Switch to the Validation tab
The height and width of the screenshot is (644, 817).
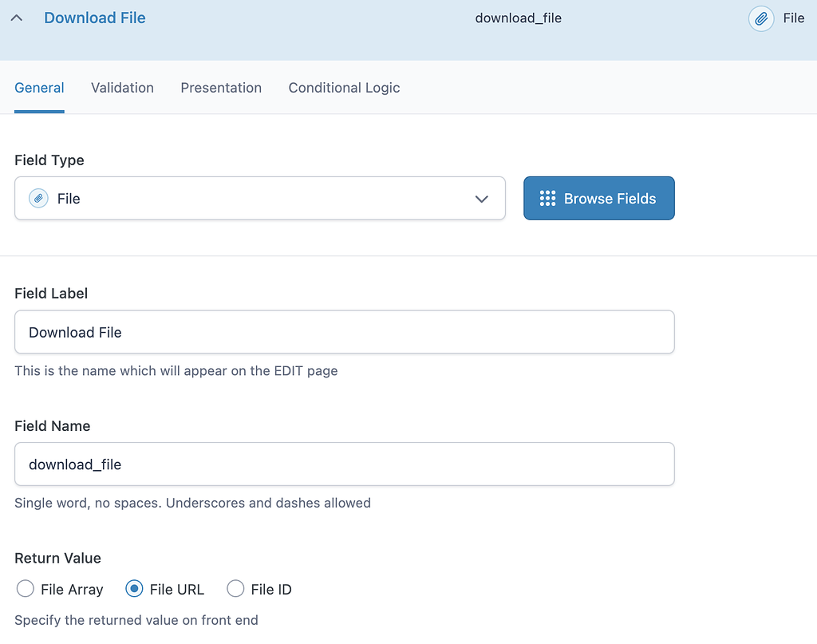coord(122,88)
